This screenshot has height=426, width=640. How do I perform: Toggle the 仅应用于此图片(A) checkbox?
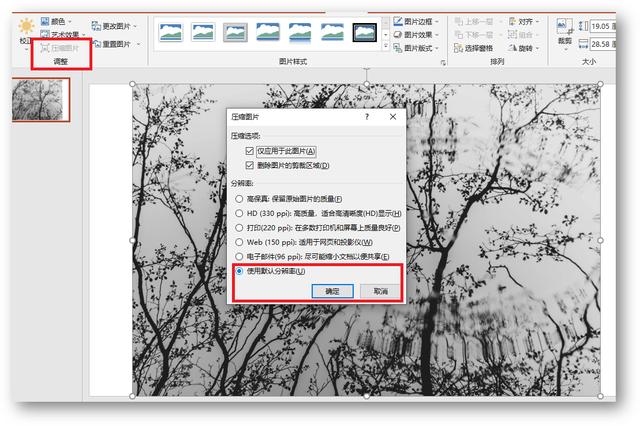tap(250, 151)
